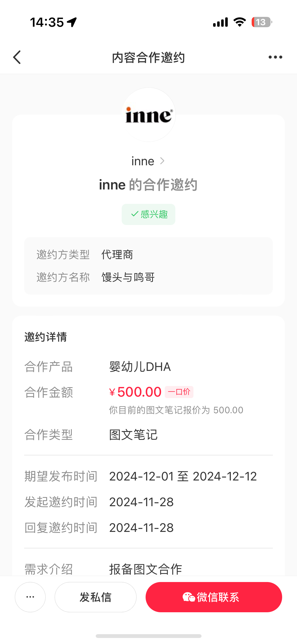Screen dimensions: 297x644
Task: Tap the 婴幼儿DHA product name
Action: coord(140,367)
